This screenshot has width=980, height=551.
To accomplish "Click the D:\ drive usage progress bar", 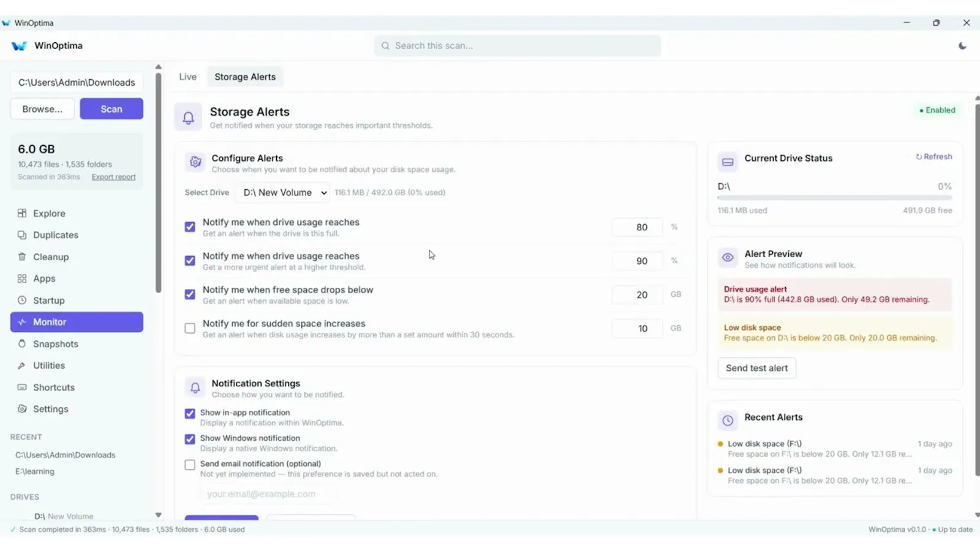I will click(x=835, y=198).
